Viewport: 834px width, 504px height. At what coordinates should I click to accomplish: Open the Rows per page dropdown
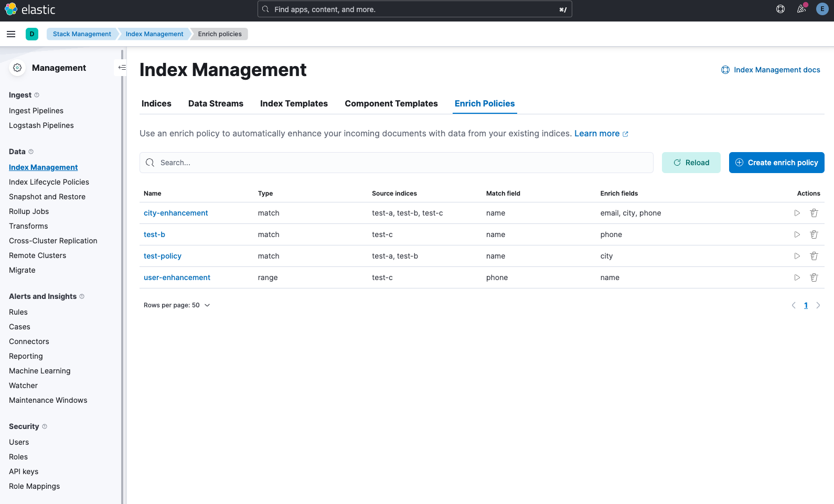[x=177, y=305]
